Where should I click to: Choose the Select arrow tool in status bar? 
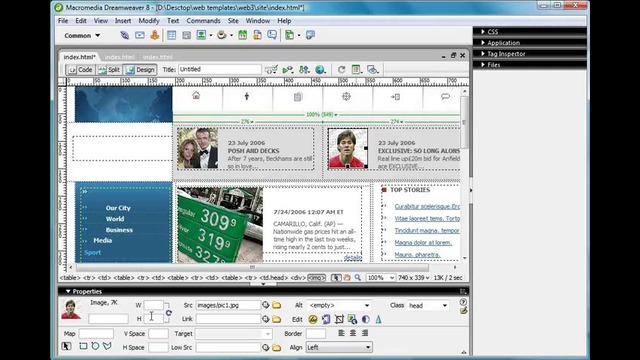[336, 278]
